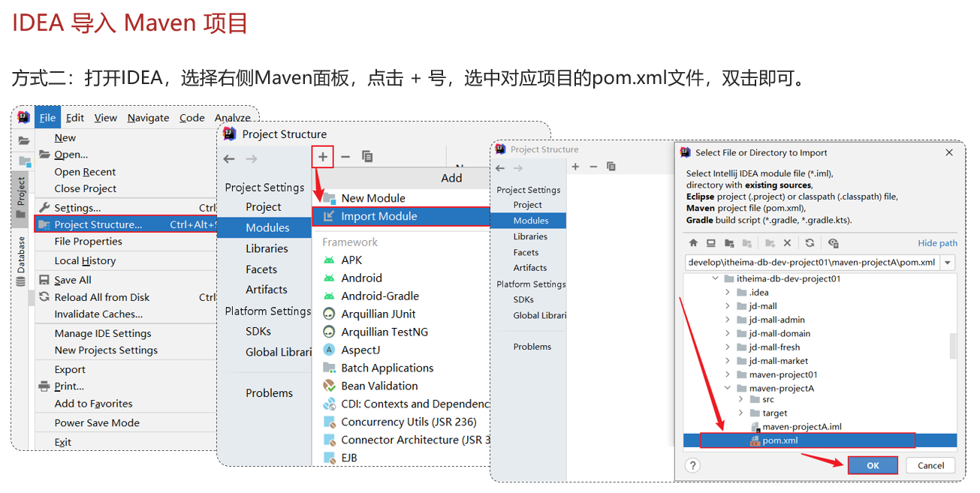This screenshot has height=493, width=980.
Task: Click the desktop directory icon in import dialog
Action: pyautogui.click(x=710, y=243)
